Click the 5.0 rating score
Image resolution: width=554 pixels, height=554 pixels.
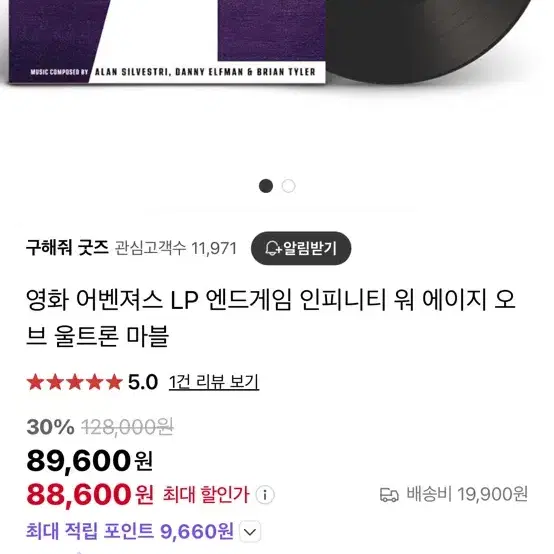143,382
